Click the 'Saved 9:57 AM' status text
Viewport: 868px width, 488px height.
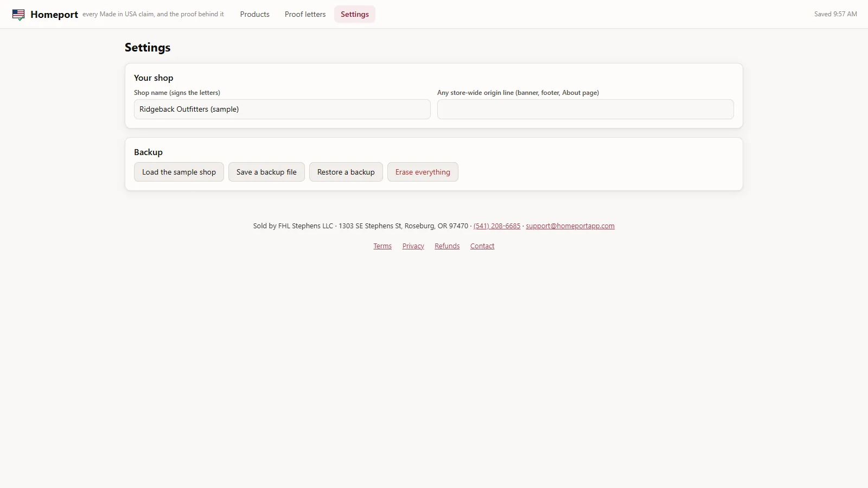(835, 14)
